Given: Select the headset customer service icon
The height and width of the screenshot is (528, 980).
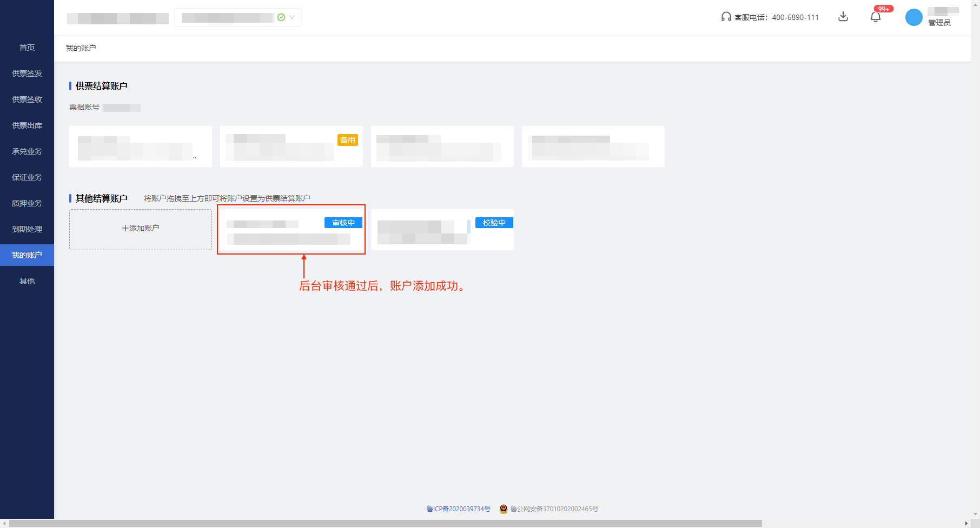Looking at the screenshot, I should (725, 17).
